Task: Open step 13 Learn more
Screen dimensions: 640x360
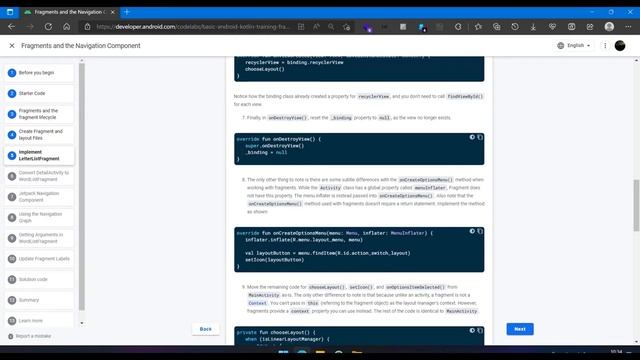Action: (x=39, y=321)
